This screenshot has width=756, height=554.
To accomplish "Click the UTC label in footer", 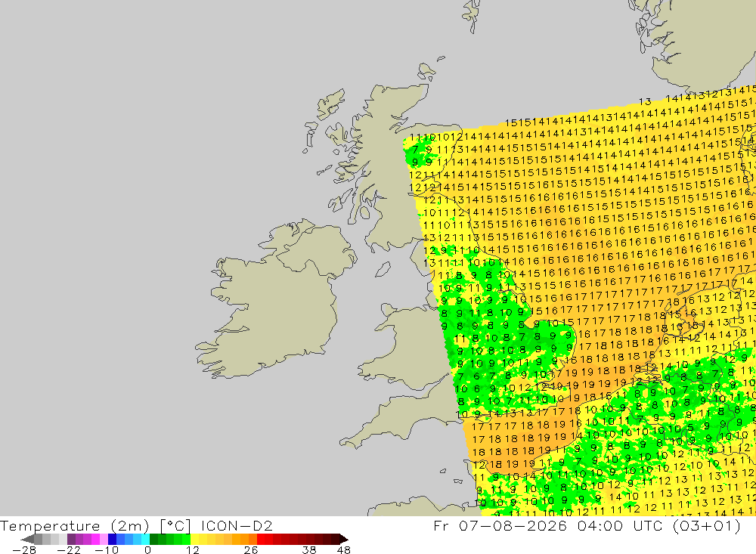I will pos(648,525).
